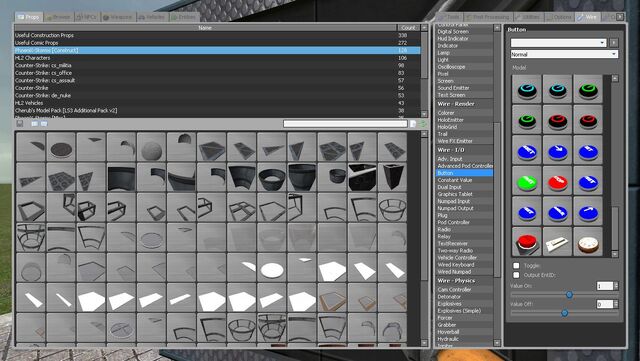640x361 pixels.
Task: Choose the Numpad Input wire tool
Action: pyautogui.click(x=464, y=201)
